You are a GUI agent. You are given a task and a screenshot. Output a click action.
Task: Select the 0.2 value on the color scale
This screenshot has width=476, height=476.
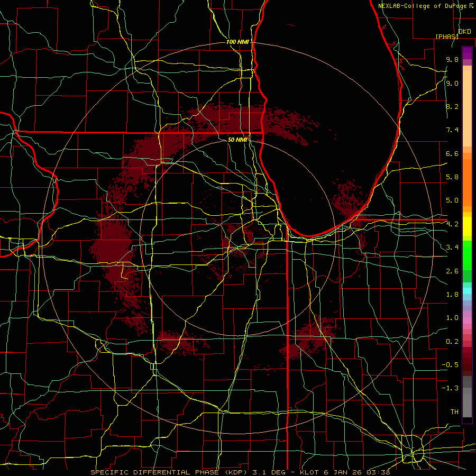[452, 341]
